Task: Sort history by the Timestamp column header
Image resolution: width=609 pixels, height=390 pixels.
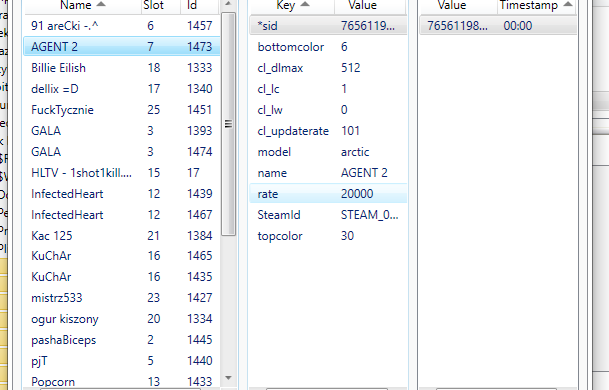Action: click(x=536, y=5)
